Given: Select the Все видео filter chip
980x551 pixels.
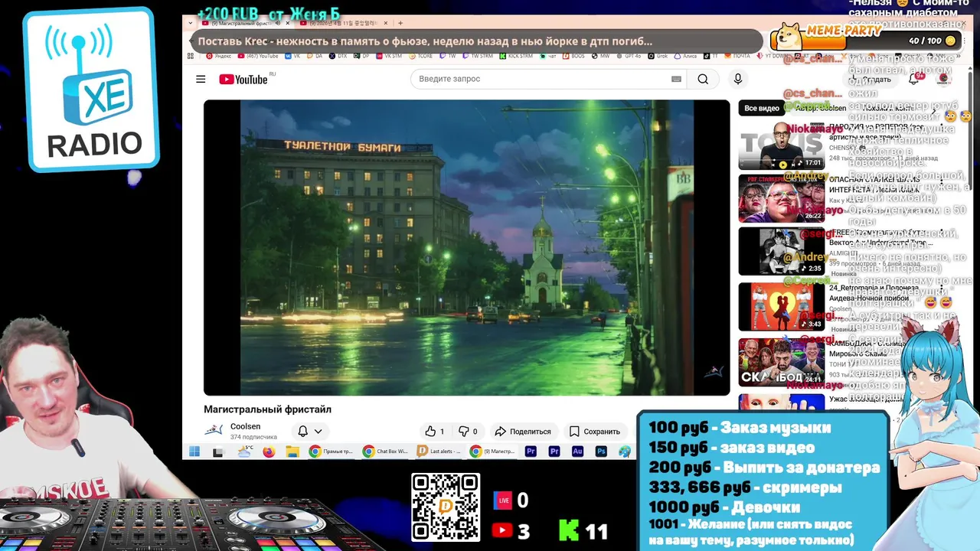Looking at the screenshot, I should (762, 108).
